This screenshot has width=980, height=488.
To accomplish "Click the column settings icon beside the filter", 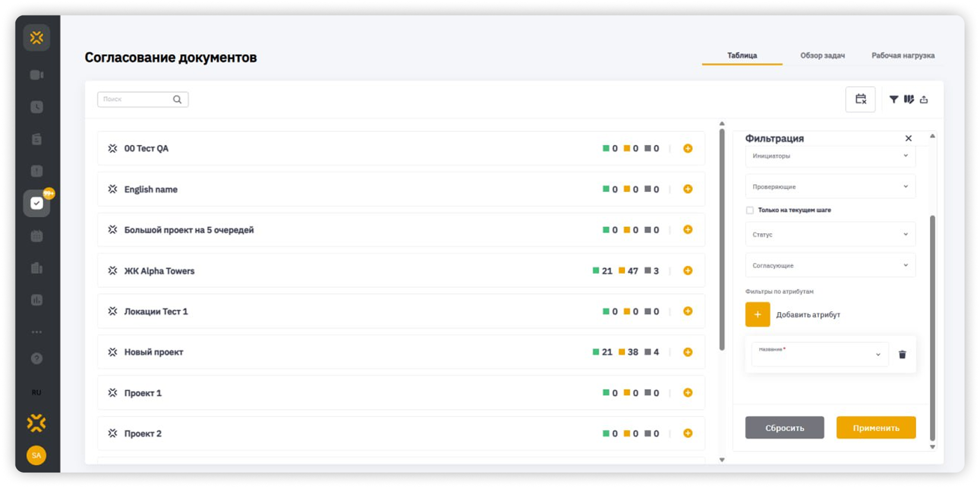I will [909, 100].
